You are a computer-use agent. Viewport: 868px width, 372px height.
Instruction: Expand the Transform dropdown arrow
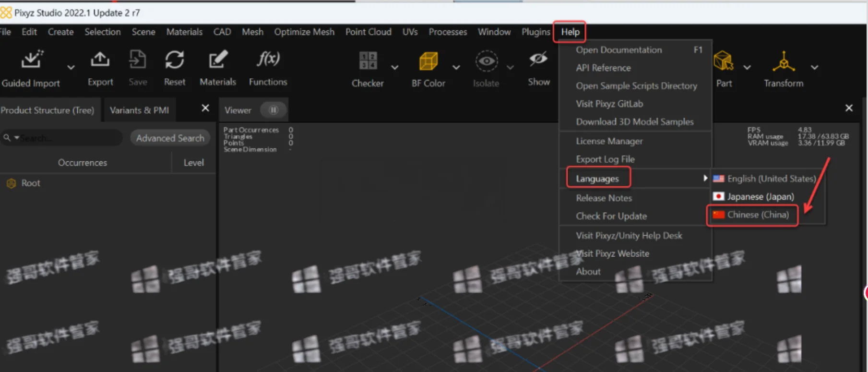(x=815, y=67)
